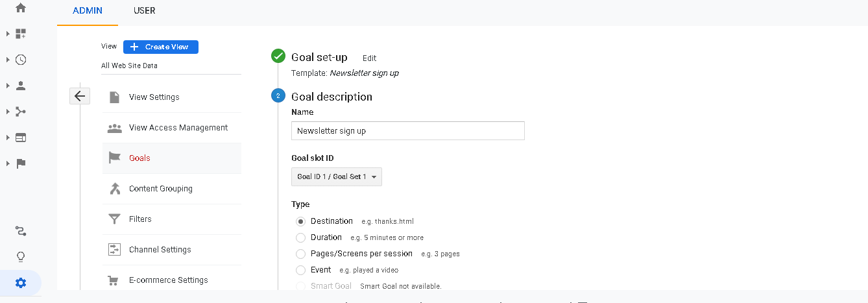Open Conversions reports flag icon
This screenshot has height=303, width=868.
[x=21, y=164]
